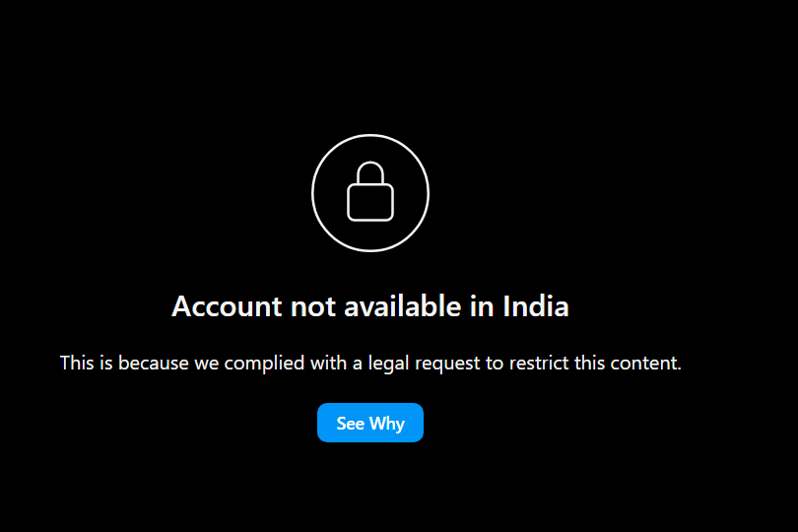Click the word 'Why' on the blue button
Image resolution: width=798 pixels, height=532 pixels.
[x=387, y=424]
